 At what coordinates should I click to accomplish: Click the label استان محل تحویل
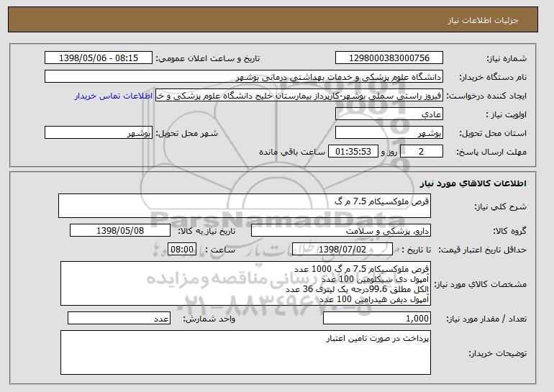493,134
